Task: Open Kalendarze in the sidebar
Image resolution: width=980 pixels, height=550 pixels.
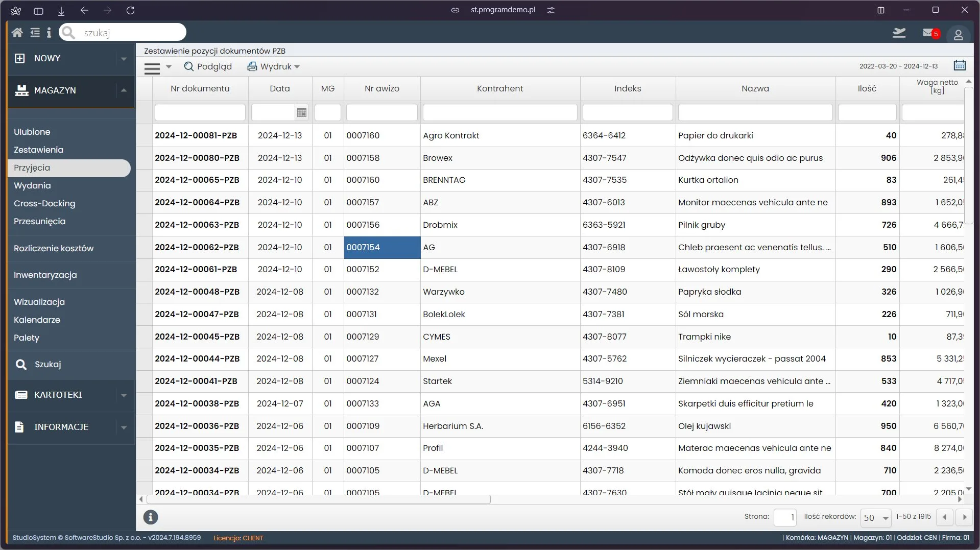Action: (37, 320)
